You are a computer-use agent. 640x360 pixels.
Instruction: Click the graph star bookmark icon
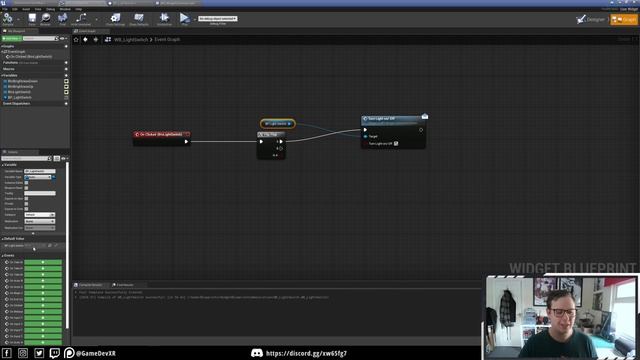point(76,40)
